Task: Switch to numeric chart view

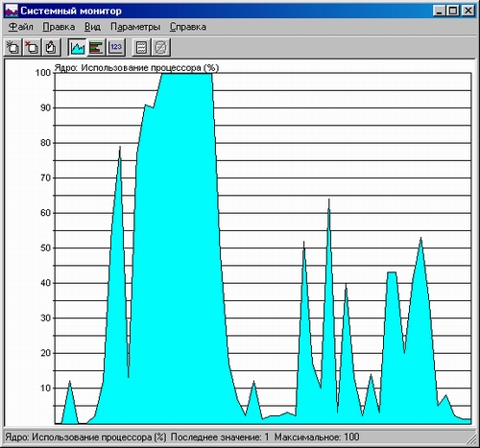Action: pyautogui.click(x=115, y=48)
